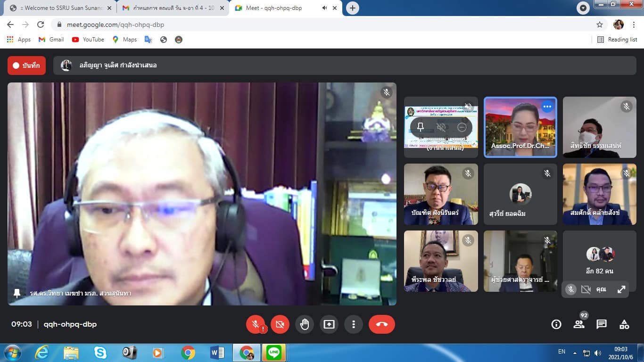Open options on Assoc.Prof.Dr.Ch tile

tap(547, 107)
